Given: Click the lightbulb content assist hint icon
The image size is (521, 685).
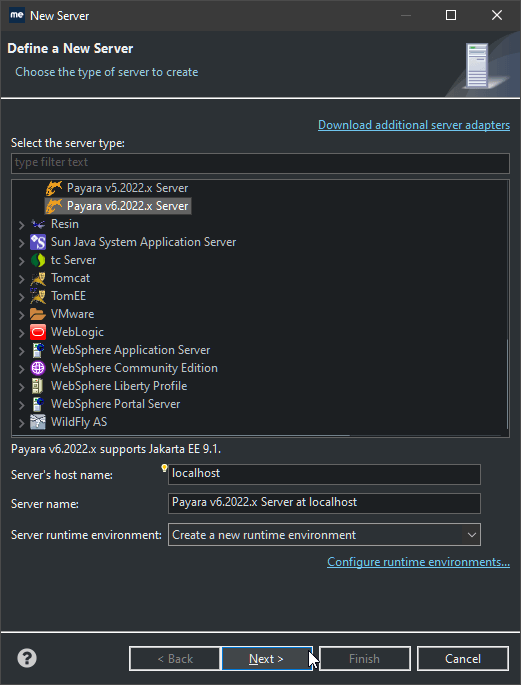Looking at the screenshot, I should click(x=164, y=468).
